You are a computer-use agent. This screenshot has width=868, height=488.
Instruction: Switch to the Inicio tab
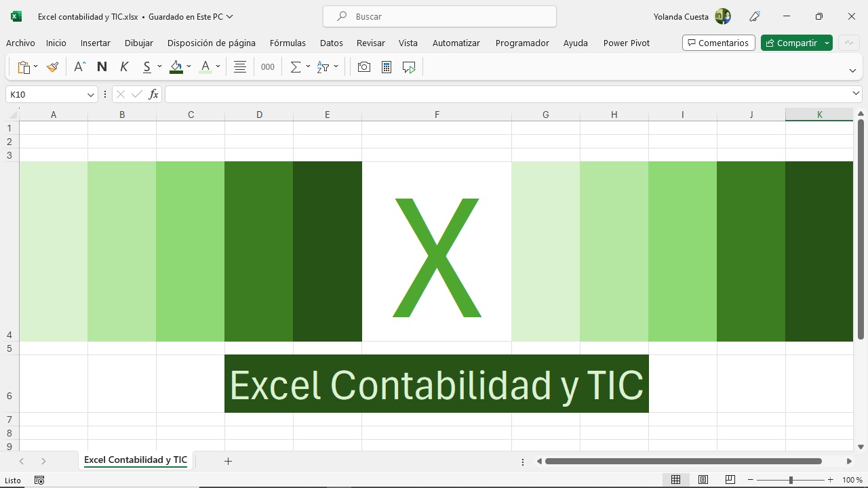56,43
